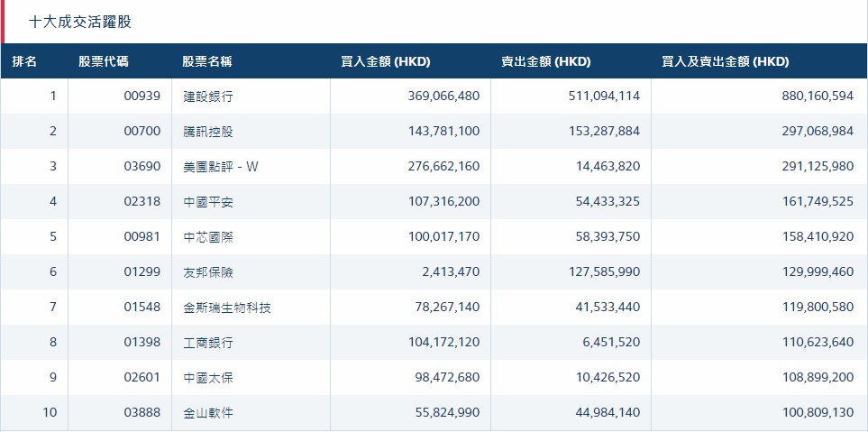The height and width of the screenshot is (432, 868).
Task: Click the 賣出金額 (HKD) column header
Action: [546, 61]
